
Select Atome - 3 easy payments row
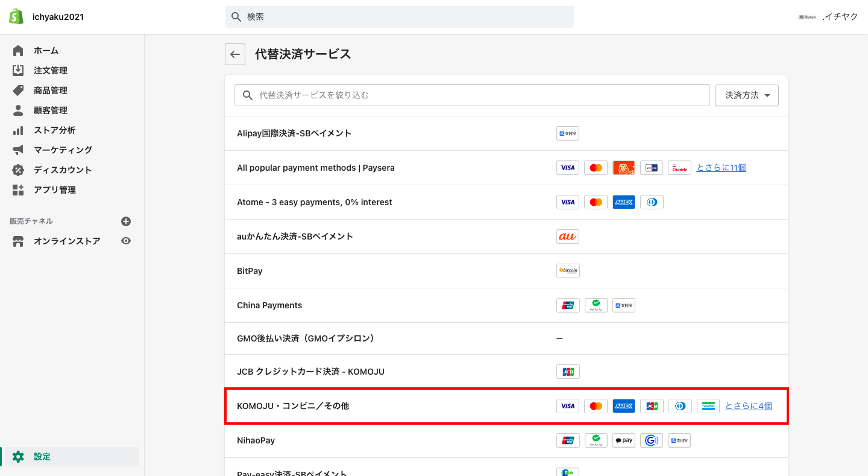[x=506, y=202]
